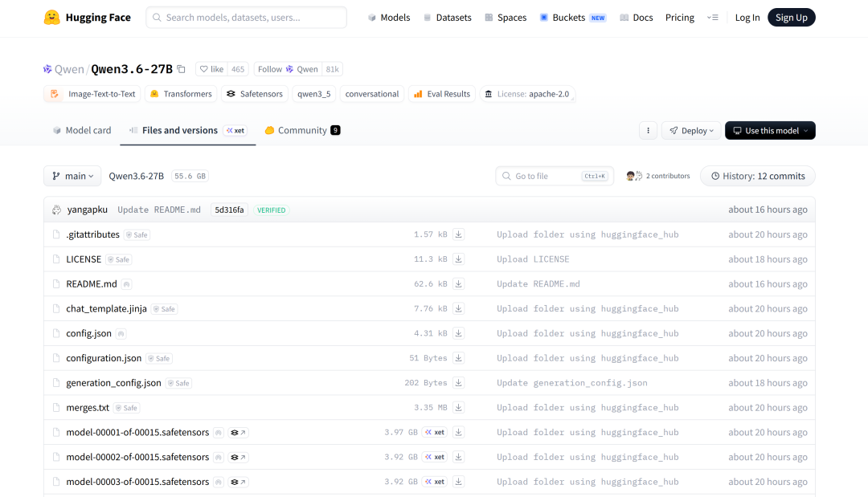Download config.json using its download icon

tap(458, 333)
